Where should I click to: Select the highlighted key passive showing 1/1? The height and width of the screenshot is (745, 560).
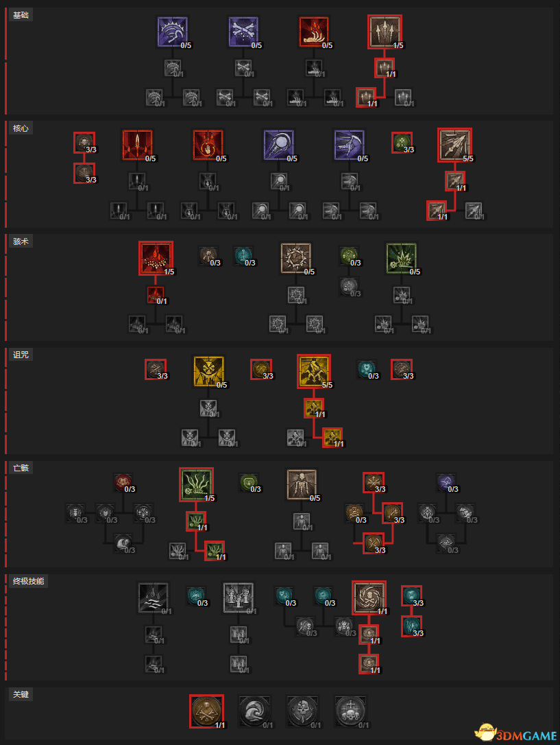[207, 711]
